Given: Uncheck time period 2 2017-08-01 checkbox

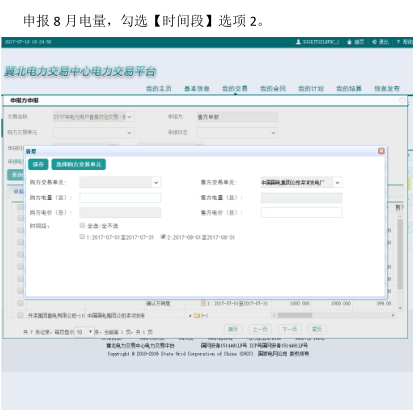Looking at the screenshot, I should coord(163,237).
